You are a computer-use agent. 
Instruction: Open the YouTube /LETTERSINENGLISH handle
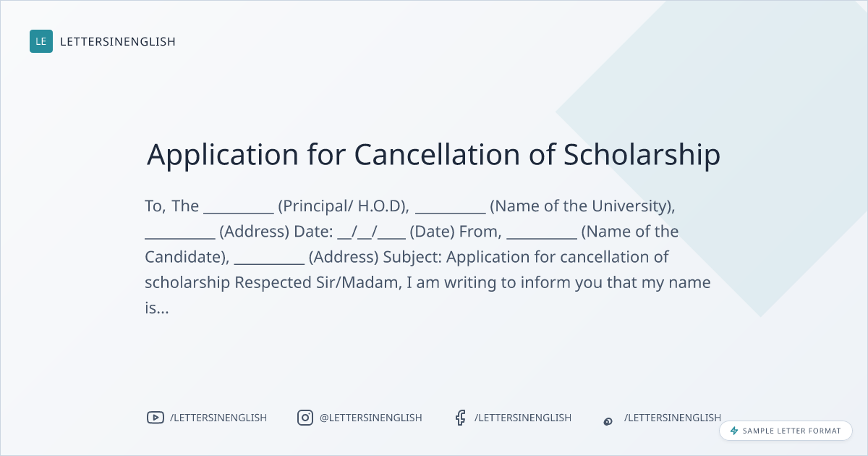pos(218,418)
